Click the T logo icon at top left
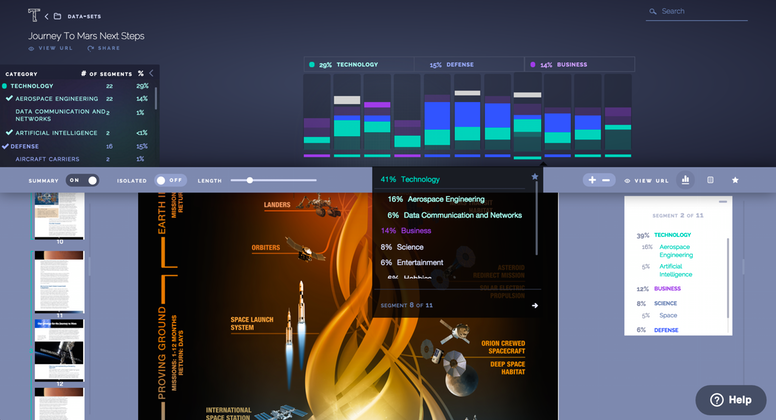This screenshot has width=776, height=420. pyautogui.click(x=34, y=15)
